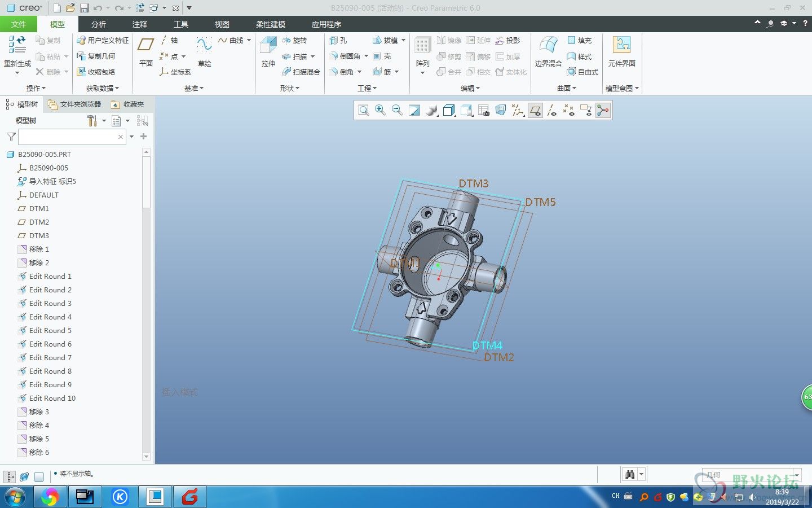The height and width of the screenshot is (508, 812).
Task: Click the Refit view icon
Action: pos(364,111)
